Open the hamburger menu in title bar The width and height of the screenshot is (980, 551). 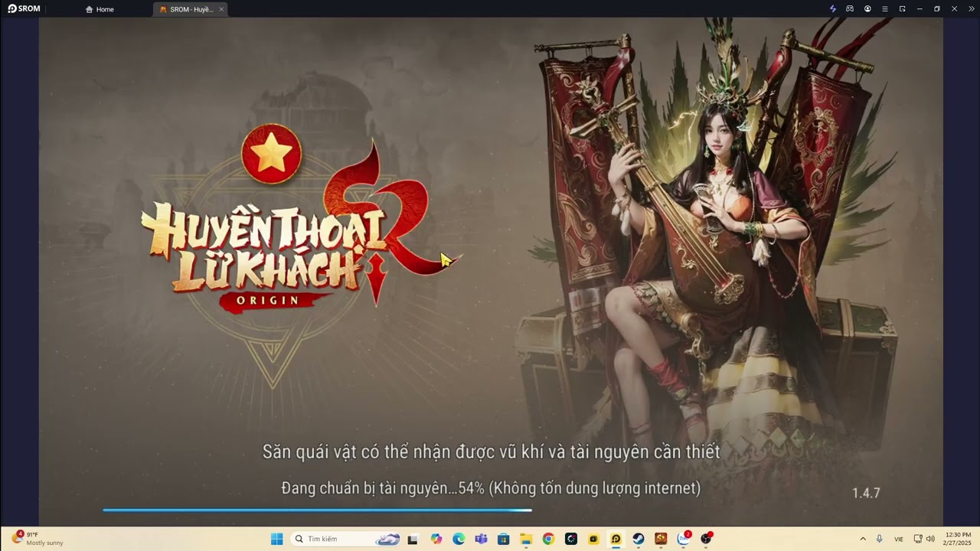(x=885, y=9)
